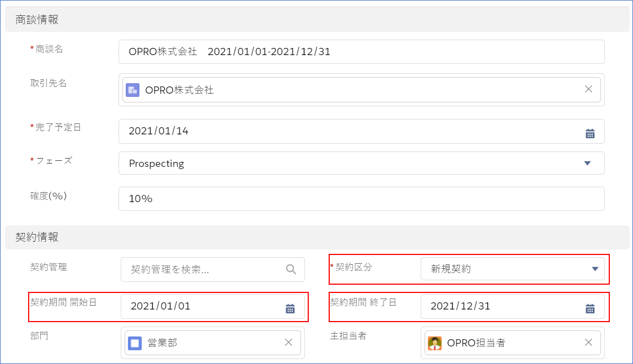Click the 確度(%) field showing 10%

click(361, 199)
